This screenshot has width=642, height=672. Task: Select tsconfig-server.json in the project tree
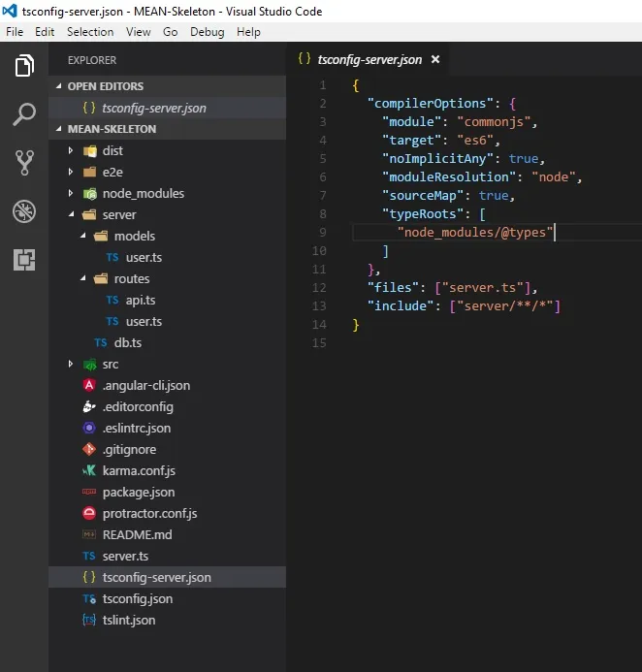pos(167,577)
